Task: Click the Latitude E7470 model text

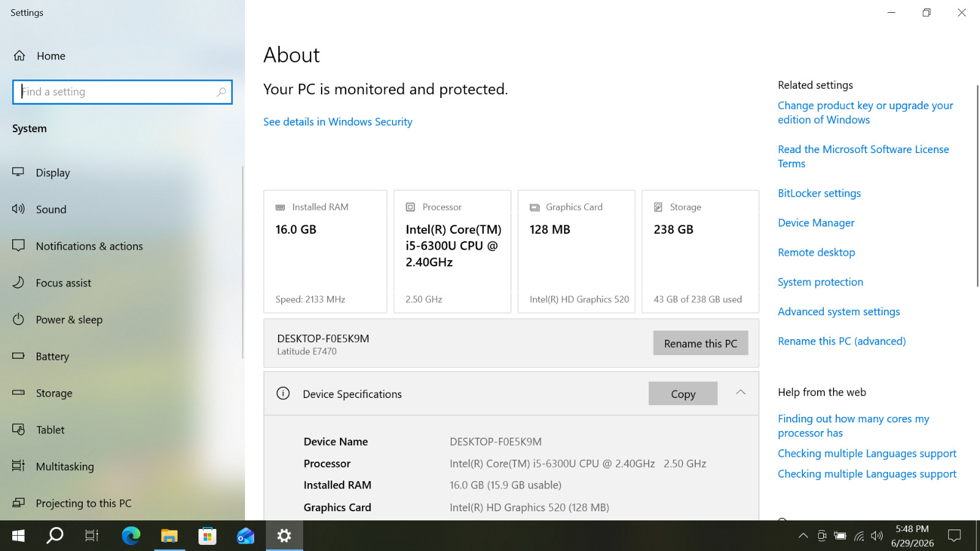Action: click(x=307, y=351)
